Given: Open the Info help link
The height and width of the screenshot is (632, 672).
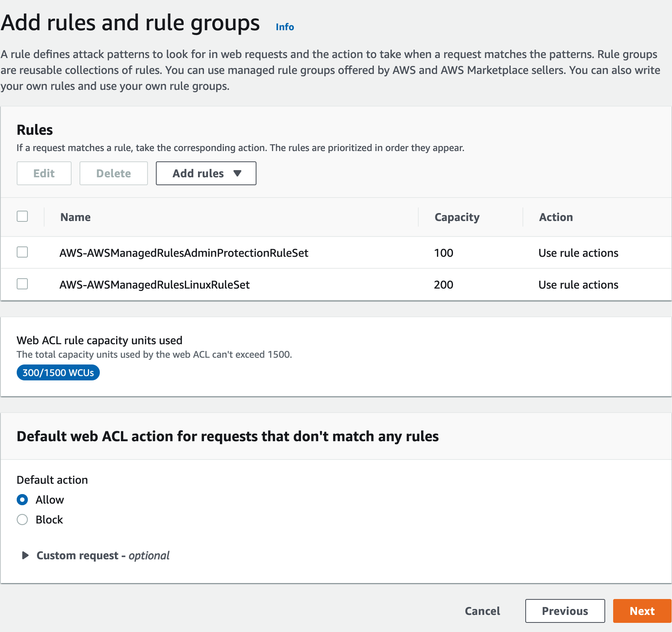Looking at the screenshot, I should click(285, 27).
